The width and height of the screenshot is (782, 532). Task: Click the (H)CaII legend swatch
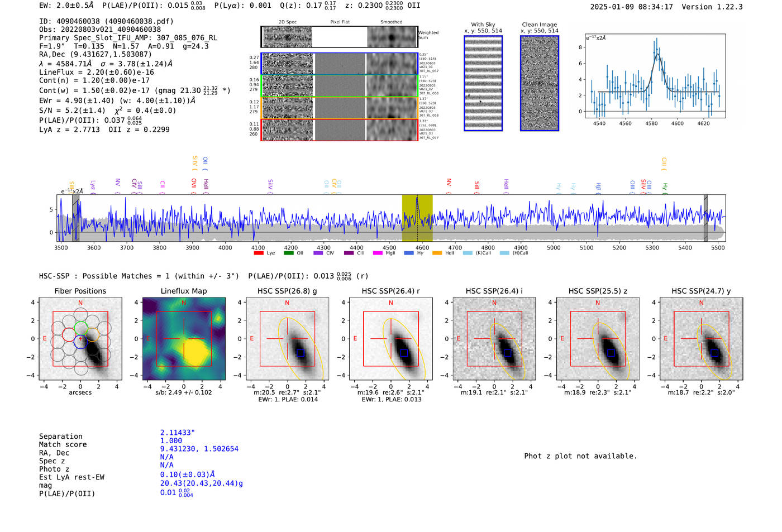click(504, 253)
